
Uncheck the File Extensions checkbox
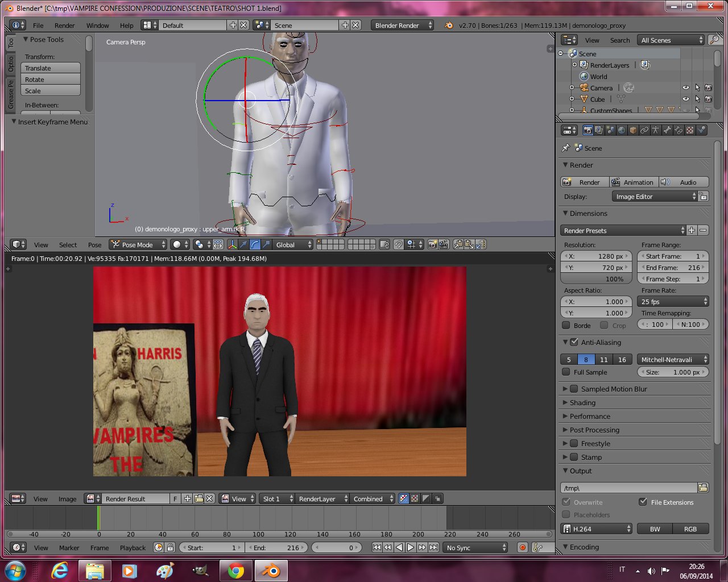(643, 502)
